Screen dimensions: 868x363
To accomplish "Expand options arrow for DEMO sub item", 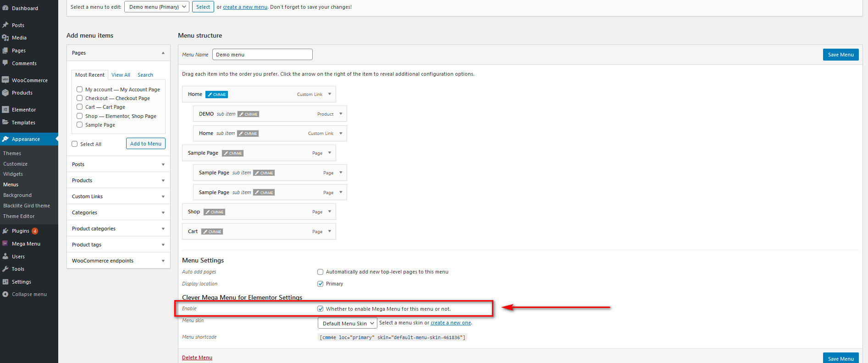I will [x=341, y=114].
